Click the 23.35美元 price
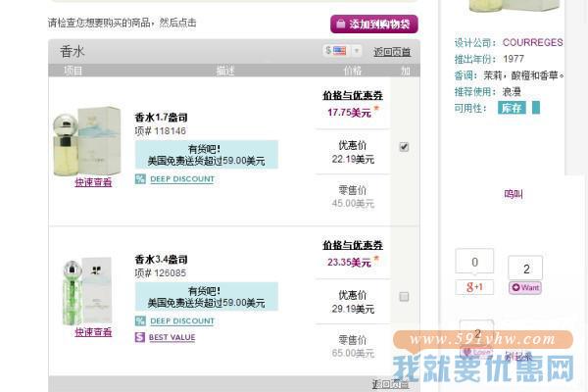The height and width of the screenshot is (392, 588). point(349,263)
